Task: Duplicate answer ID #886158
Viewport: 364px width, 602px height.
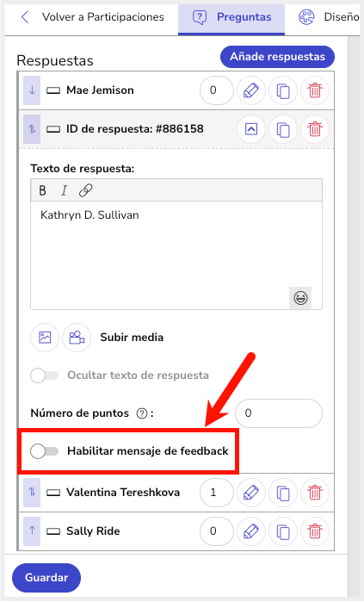Action: (x=283, y=129)
